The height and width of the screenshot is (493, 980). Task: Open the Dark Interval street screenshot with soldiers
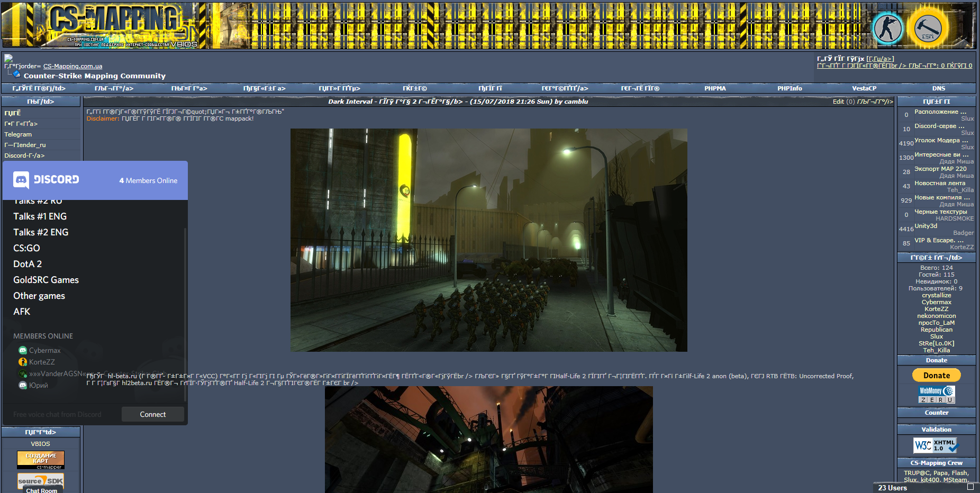[489, 240]
